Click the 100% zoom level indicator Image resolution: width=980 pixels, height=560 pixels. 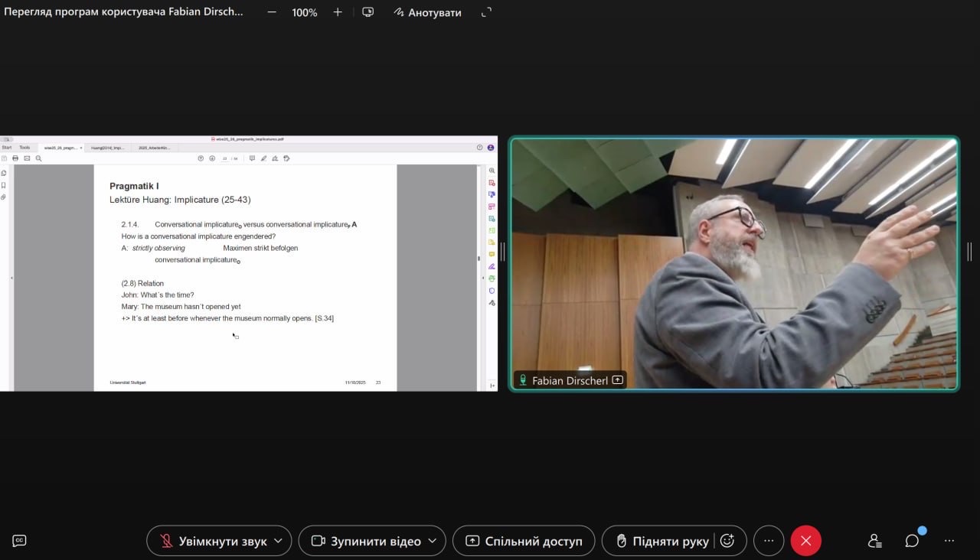(304, 12)
